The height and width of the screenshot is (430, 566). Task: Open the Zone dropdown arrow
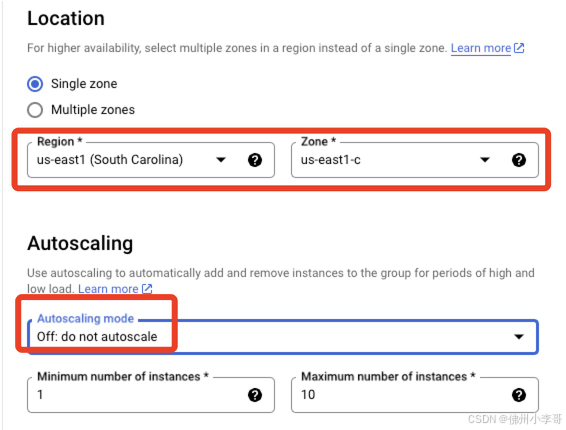click(485, 160)
